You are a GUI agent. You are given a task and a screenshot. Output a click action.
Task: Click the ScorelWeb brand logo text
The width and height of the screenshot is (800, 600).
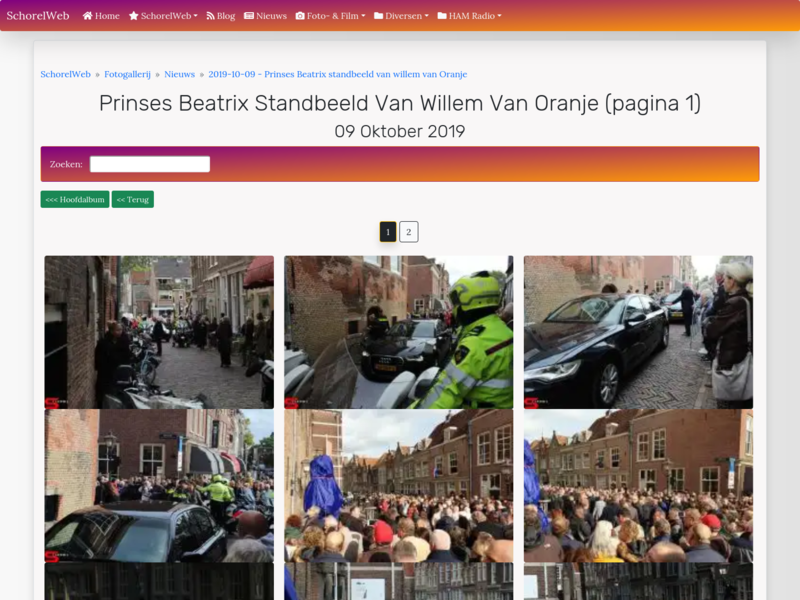[x=38, y=16]
